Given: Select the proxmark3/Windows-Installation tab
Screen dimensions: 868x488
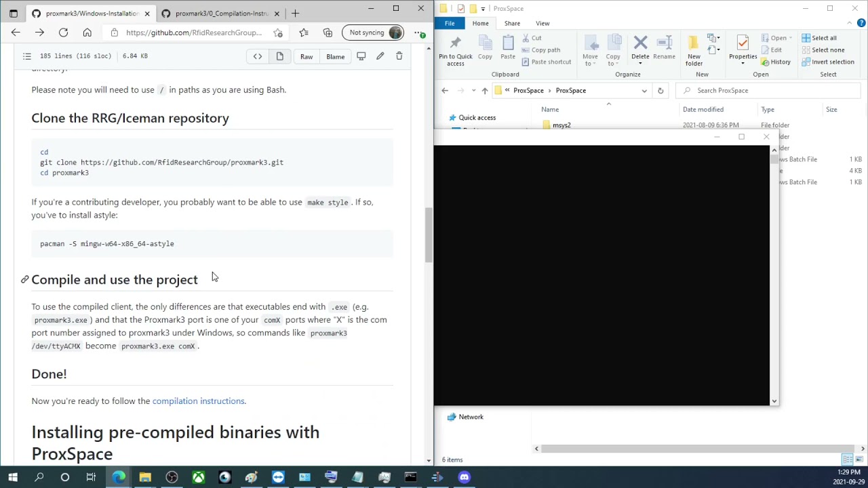Looking at the screenshot, I should pos(91,13).
